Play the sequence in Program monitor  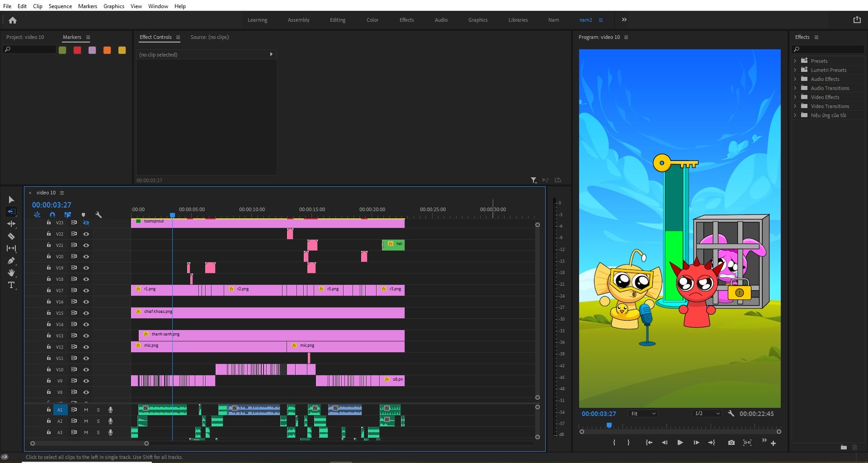(x=680, y=443)
